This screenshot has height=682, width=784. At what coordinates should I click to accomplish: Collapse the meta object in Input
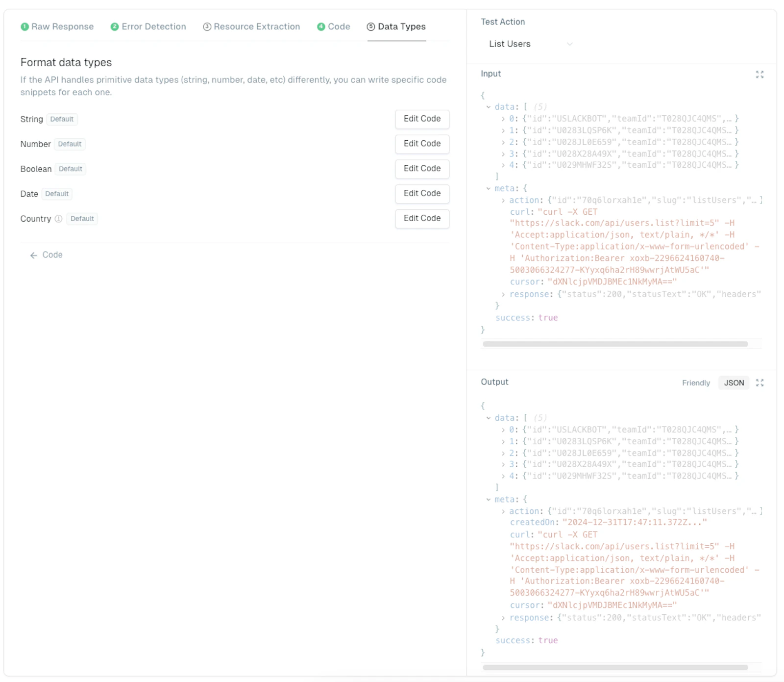(x=489, y=188)
